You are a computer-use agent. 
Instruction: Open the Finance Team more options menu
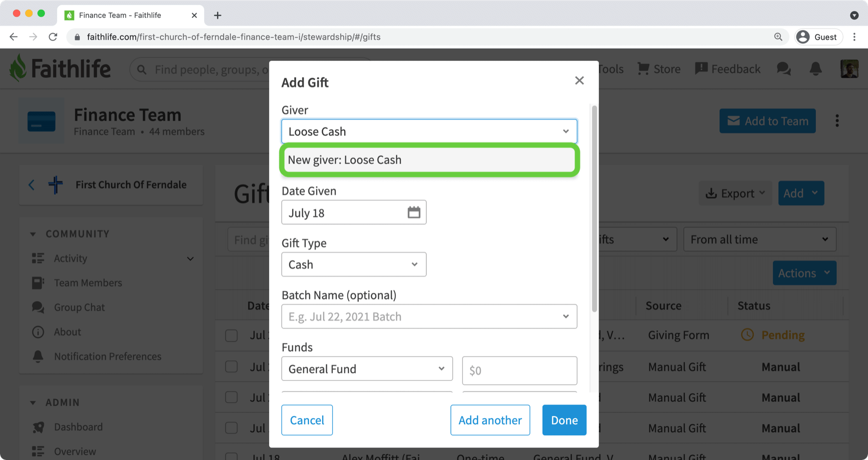[837, 121]
